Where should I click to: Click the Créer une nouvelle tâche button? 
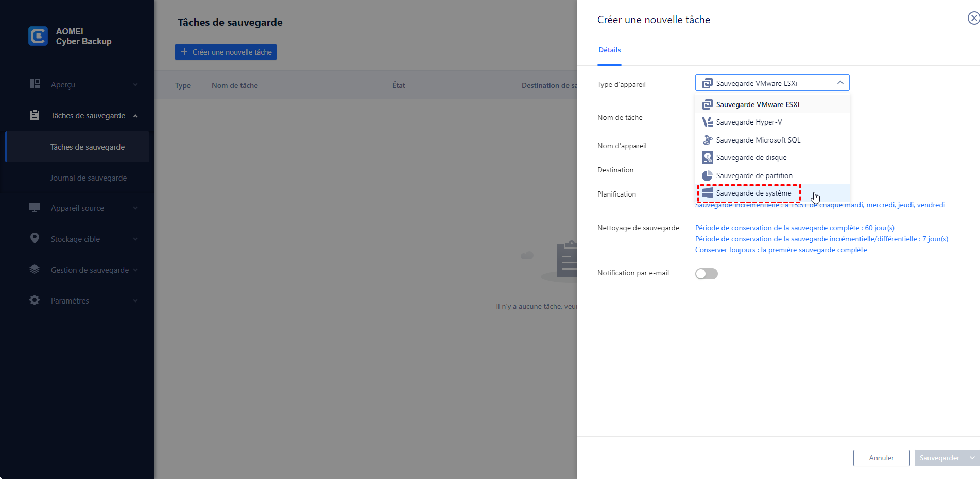(x=226, y=52)
